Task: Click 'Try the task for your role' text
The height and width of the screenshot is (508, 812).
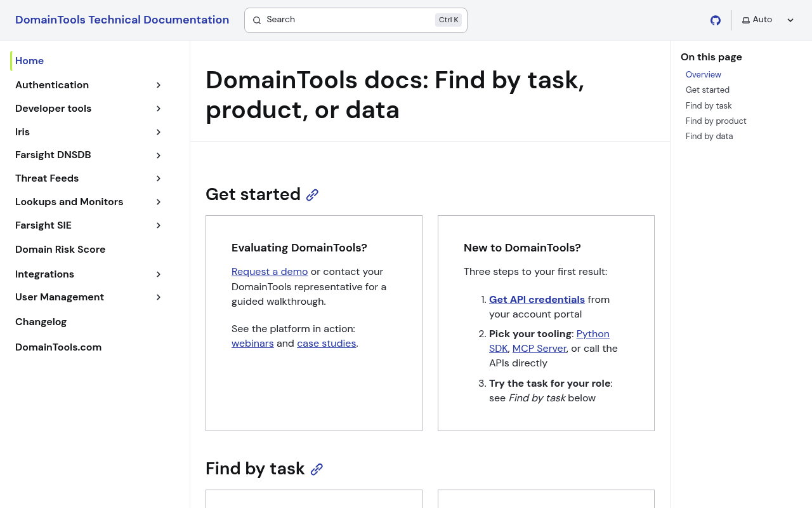Action: [x=549, y=384]
